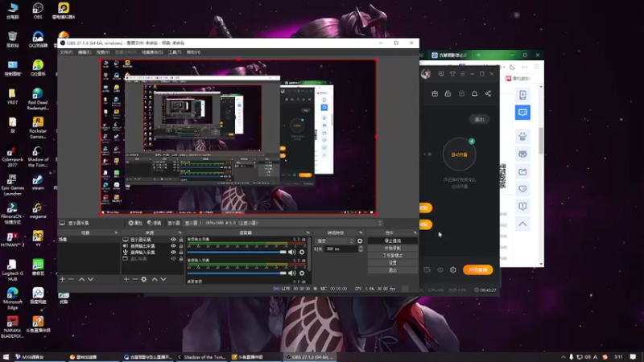This screenshot has width=644, height=362.
Task: Expand the Sources panel dock menu icon
Action: click(x=180, y=233)
